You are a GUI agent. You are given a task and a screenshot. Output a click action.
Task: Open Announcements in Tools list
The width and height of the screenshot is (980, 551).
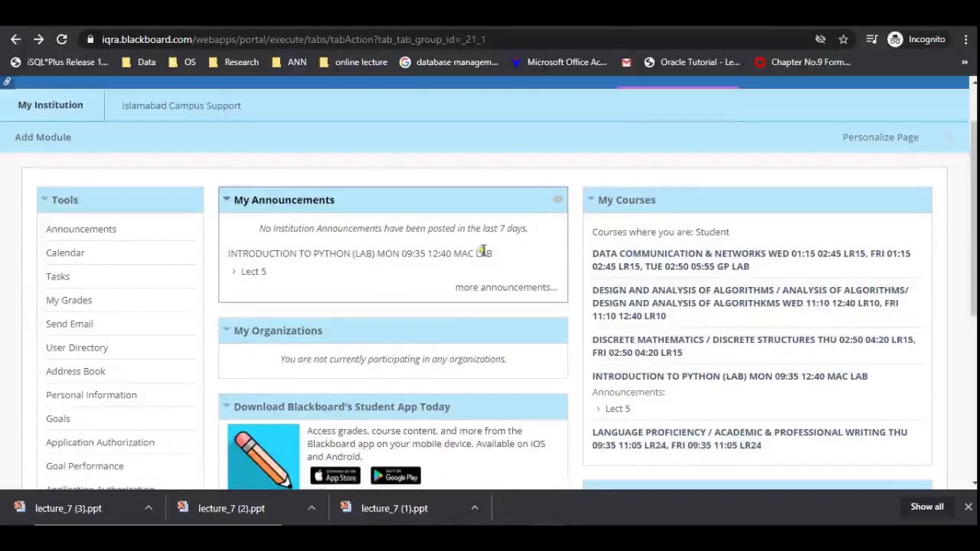[x=81, y=229]
